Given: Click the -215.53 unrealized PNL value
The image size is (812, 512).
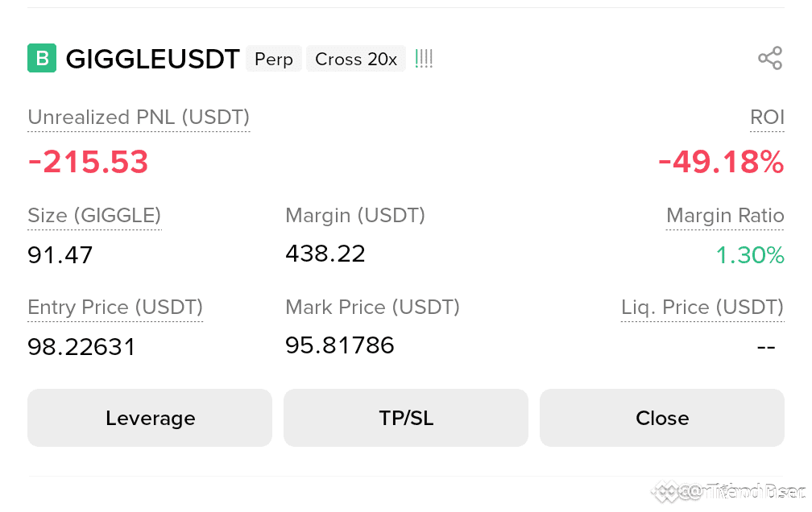Looking at the screenshot, I should [88, 162].
